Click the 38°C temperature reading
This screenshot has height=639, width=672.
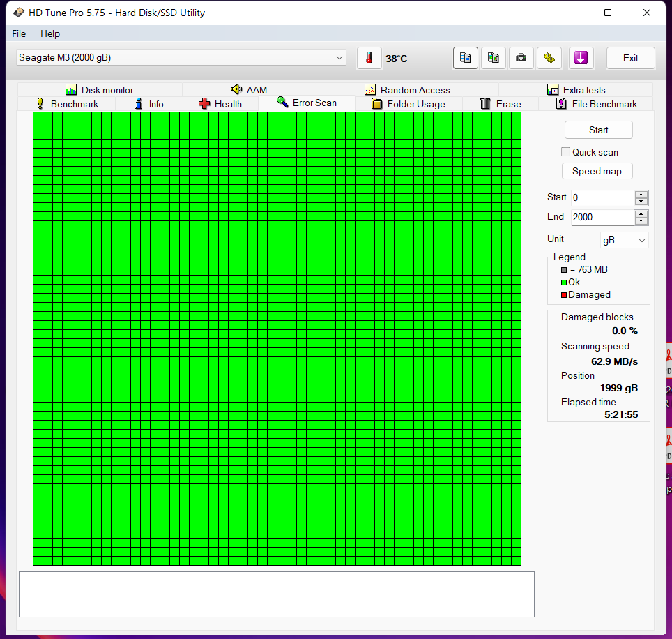pyautogui.click(x=397, y=59)
